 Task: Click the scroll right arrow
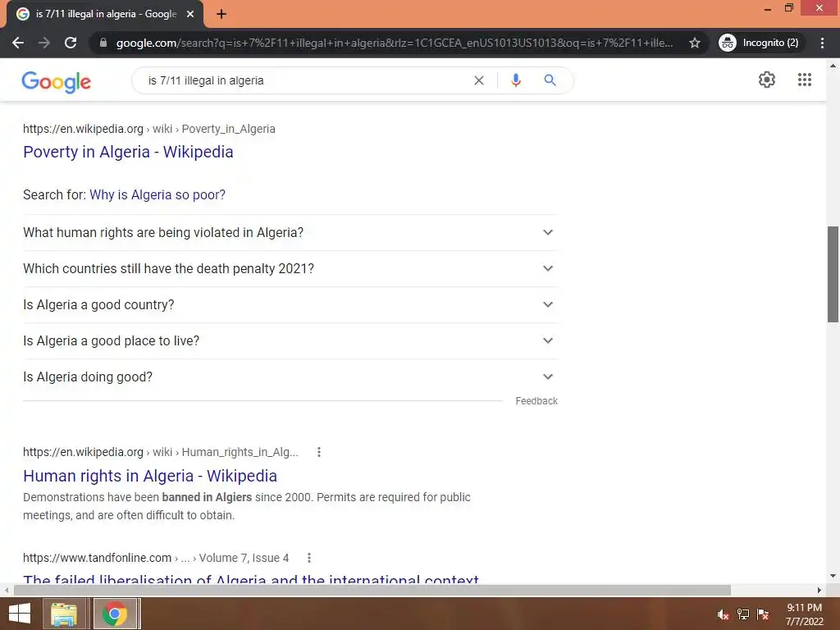pyautogui.click(x=819, y=590)
